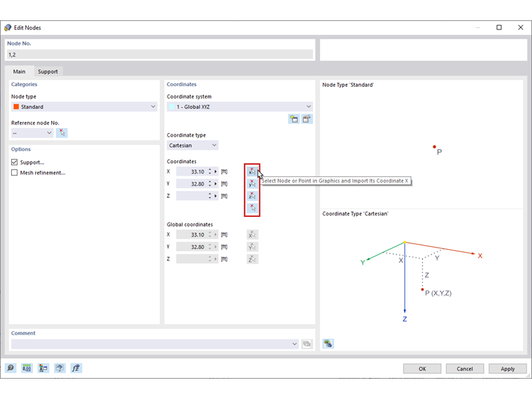This screenshot has width=532, height=399.
Task: Click the Apply button
Action: pyautogui.click(x=507, y=369)
